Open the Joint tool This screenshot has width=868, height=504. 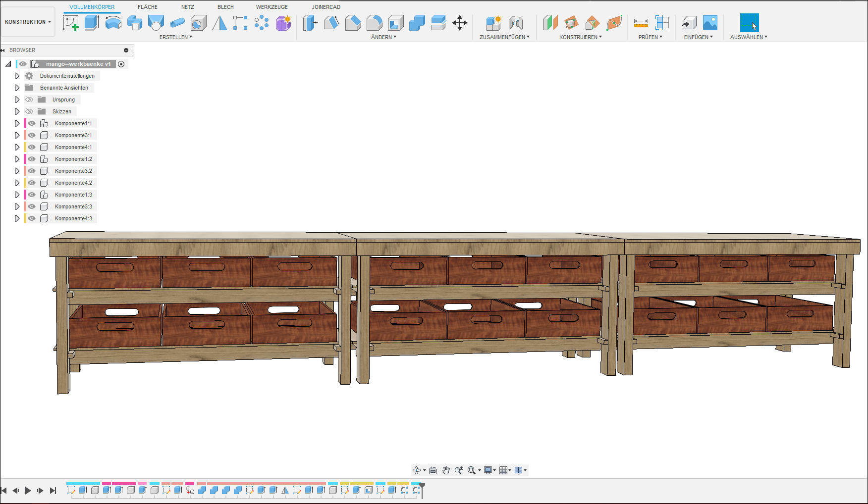click(x=516, y=23)
